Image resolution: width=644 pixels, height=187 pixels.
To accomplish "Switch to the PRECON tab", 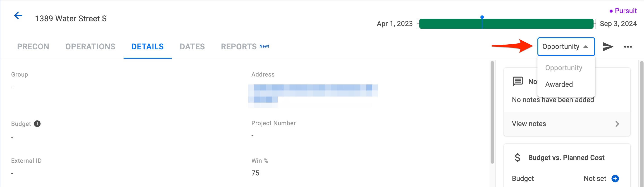I will click(33, 47).
